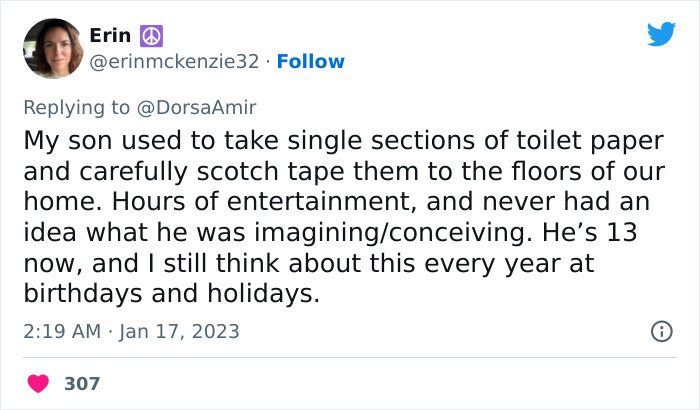This screenshot has width=700, height=410.
Task: Open the tweet info circle icon
Action: (x=661, y=331)
